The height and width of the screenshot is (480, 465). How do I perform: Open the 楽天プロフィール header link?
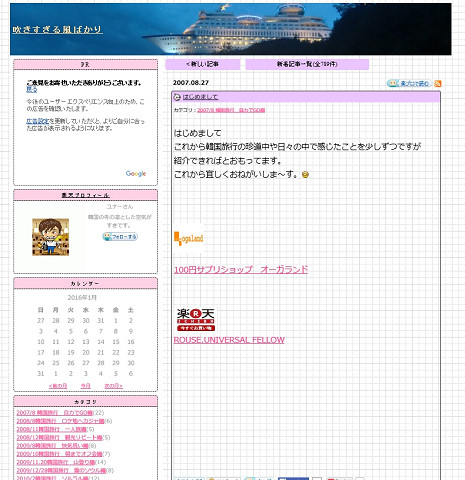(x=85, y=195)
